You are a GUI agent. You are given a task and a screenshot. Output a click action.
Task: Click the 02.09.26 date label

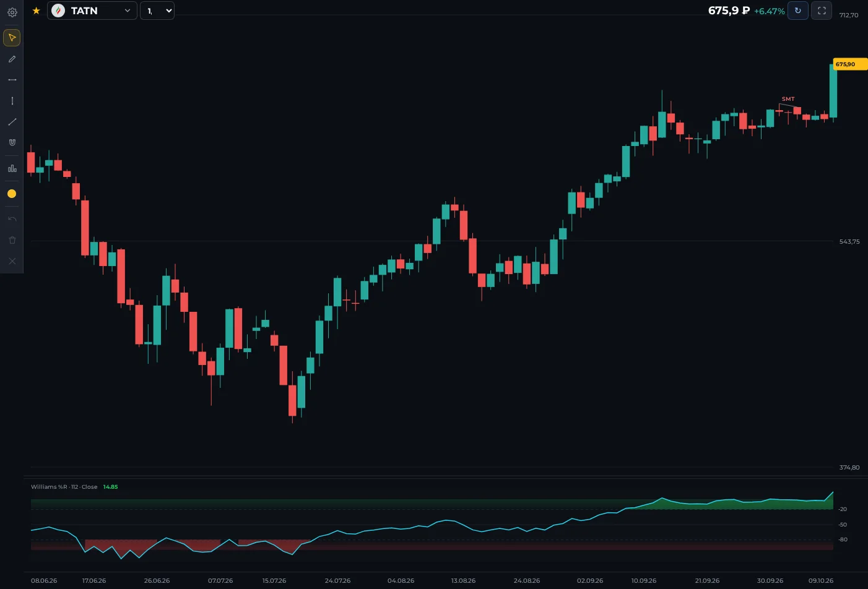pyautogui.click(x=590, y=581)
